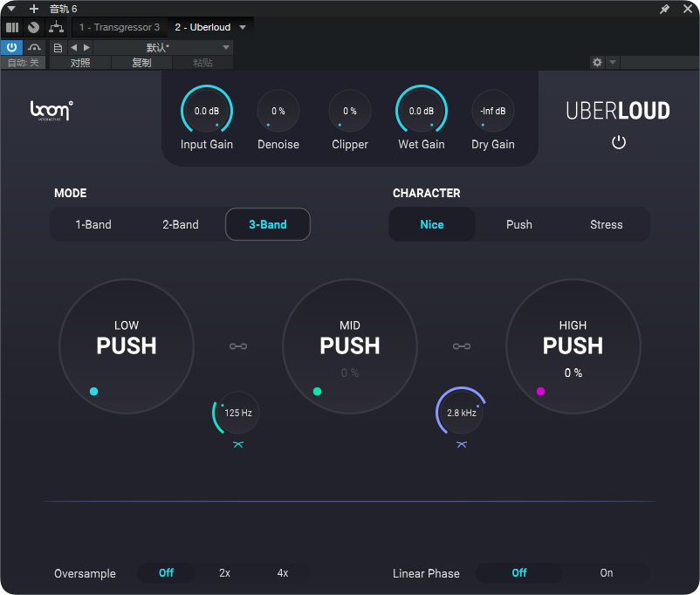Toggle the Uberloud plugin power icon
The height and width of the screenshot is (595, 700).
pos(618,142)
